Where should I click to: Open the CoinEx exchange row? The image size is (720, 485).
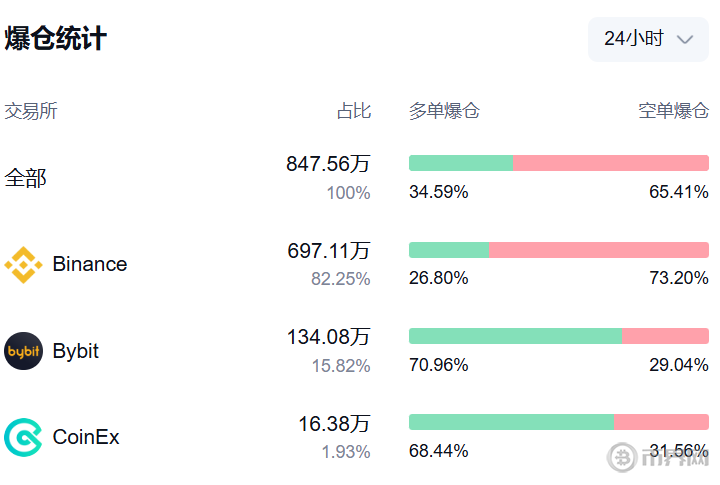356,437
